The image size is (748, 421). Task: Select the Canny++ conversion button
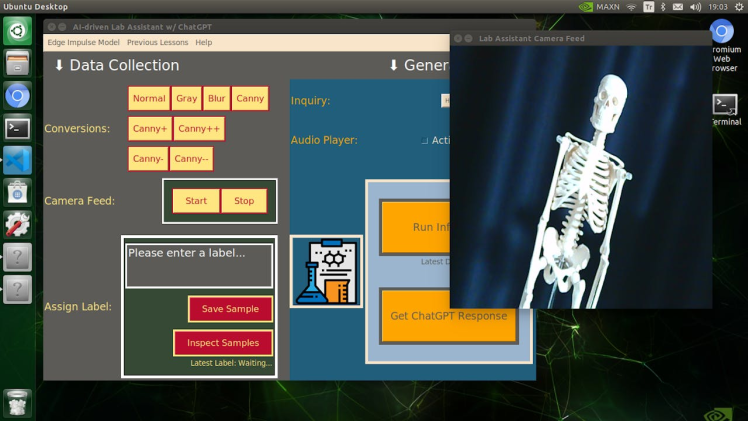[x=199, y=129]
